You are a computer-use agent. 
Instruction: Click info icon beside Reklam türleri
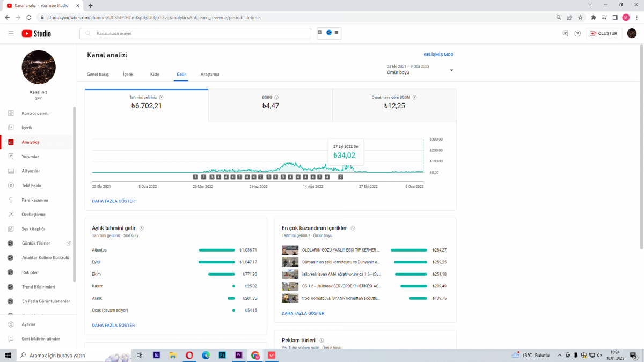(321, 340)
